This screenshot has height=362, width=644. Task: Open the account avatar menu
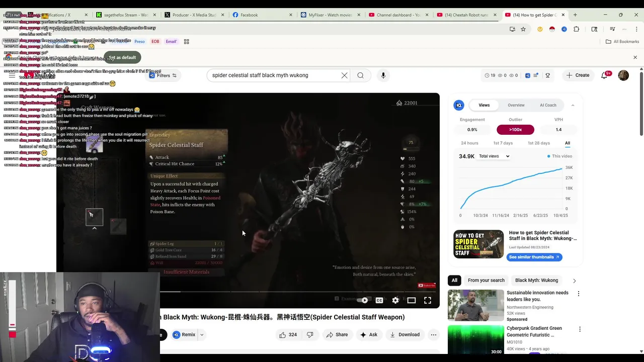[623, 75]
